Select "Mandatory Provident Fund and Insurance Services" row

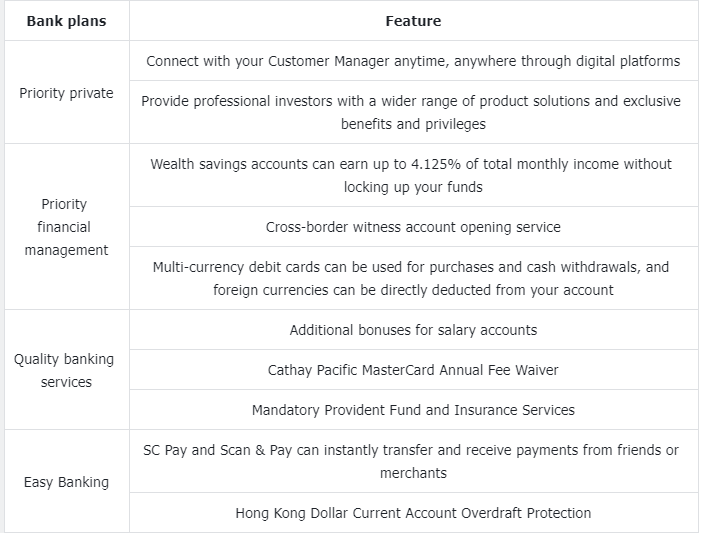(413, 410)
